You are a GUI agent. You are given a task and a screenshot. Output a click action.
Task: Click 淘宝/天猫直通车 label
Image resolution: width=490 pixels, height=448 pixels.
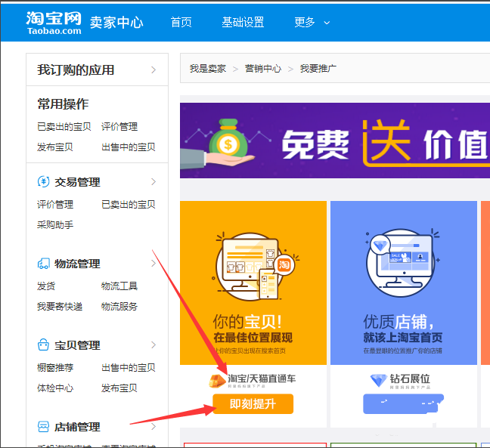point(262,378)
